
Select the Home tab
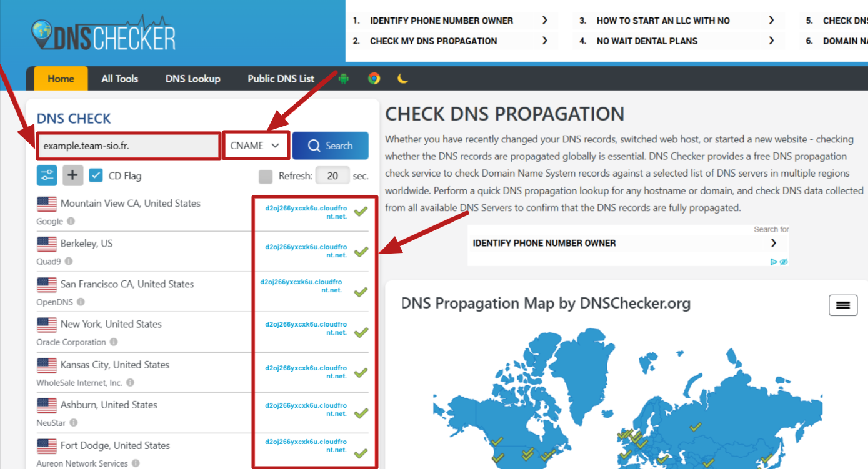[x=61, y=79]
